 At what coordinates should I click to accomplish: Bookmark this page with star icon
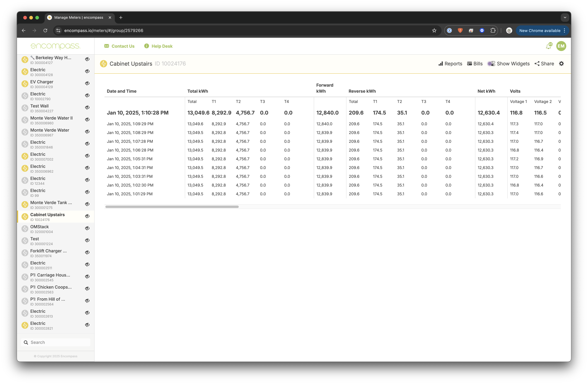434,31
